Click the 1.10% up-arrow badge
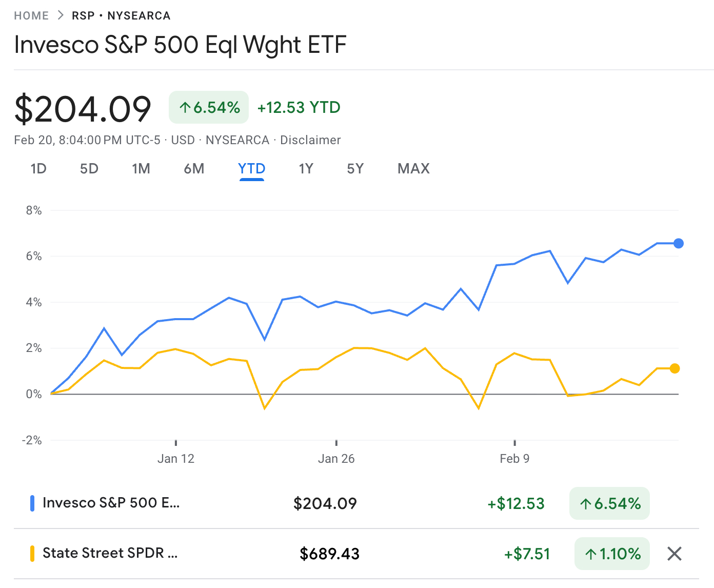Screen dimensions: 714x588 (612, 554)
